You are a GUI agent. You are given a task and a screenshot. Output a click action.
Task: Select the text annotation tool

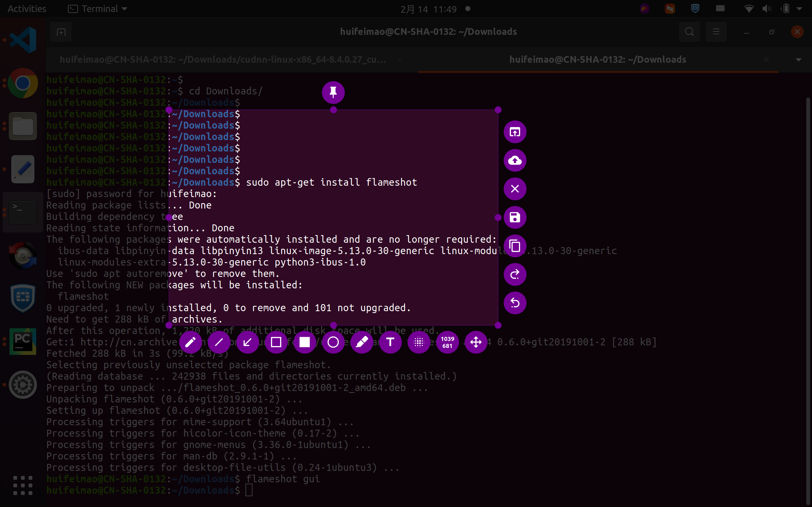click(390, 342)
